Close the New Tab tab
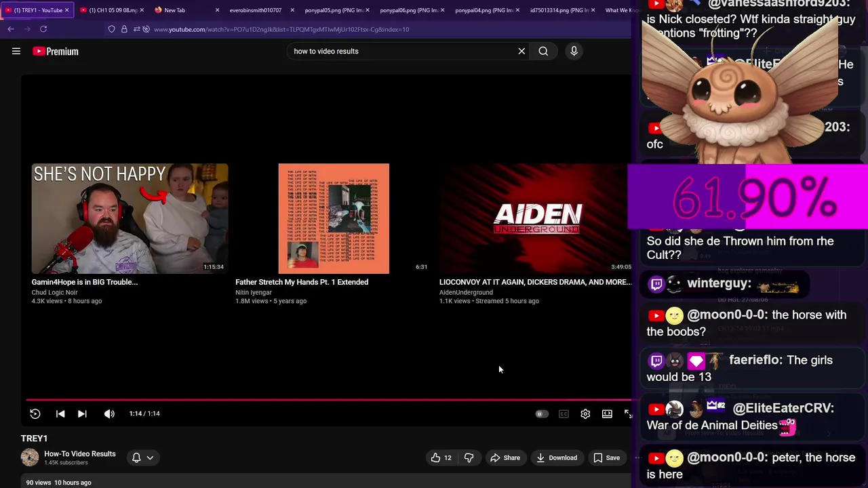The height and width of the screenshot is (488, 868). pyautogui.click(x=217, y=10)
